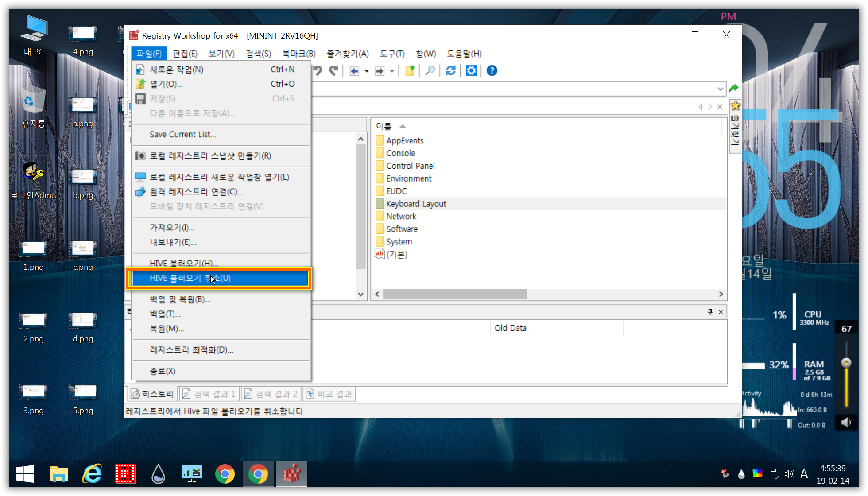Click the 내 PC desktop icon
The width and height of the screenshot is (868, 496).
(34, 35)
